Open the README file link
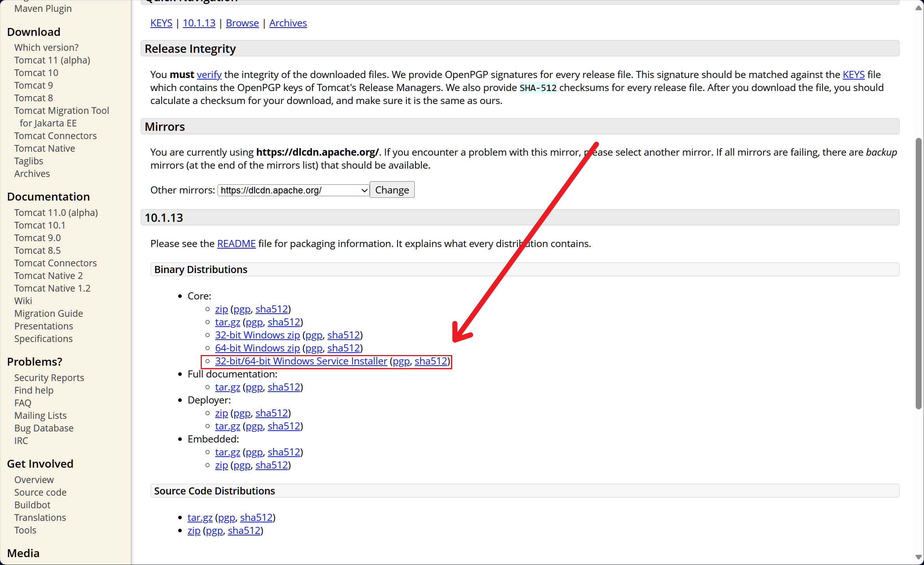The image size is (924, 565). pyautogui.click(x=236, y=244)
